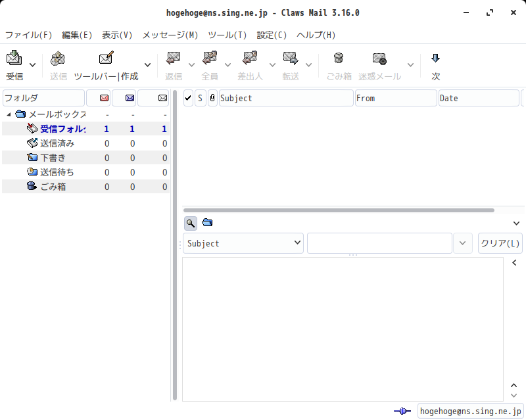
Task: Click the attachment column header
Action: (x=212, y=98)
